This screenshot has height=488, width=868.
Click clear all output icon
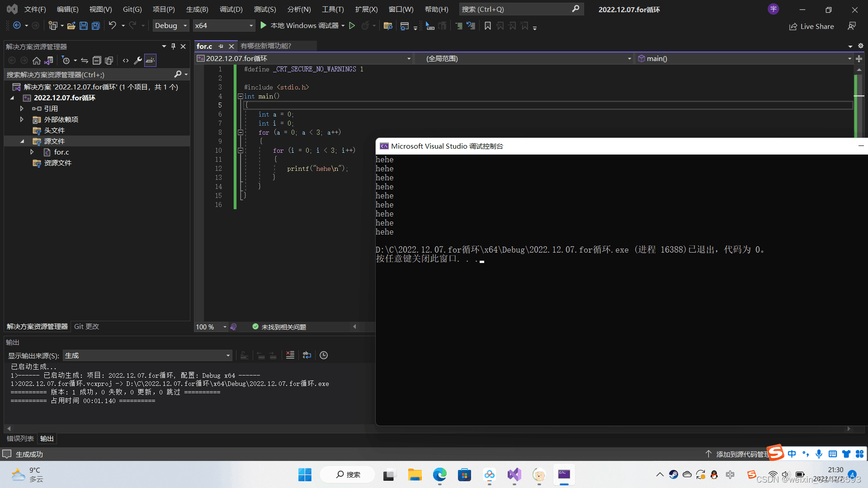[x=290, y=355]
